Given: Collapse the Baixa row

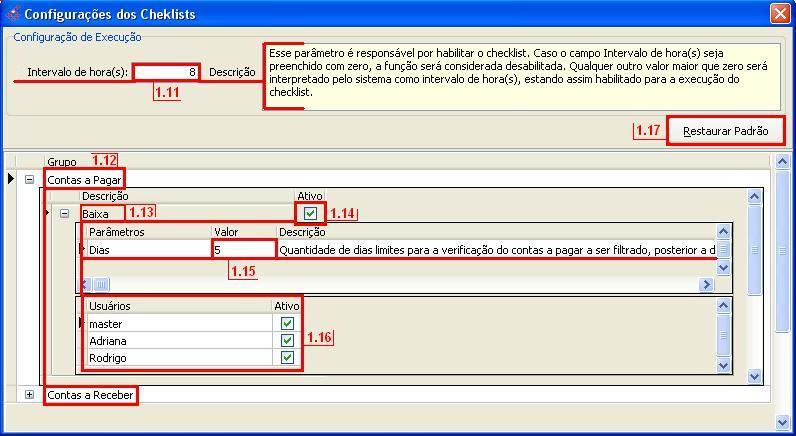Looking at the screenshot, I should pos(65,213).
